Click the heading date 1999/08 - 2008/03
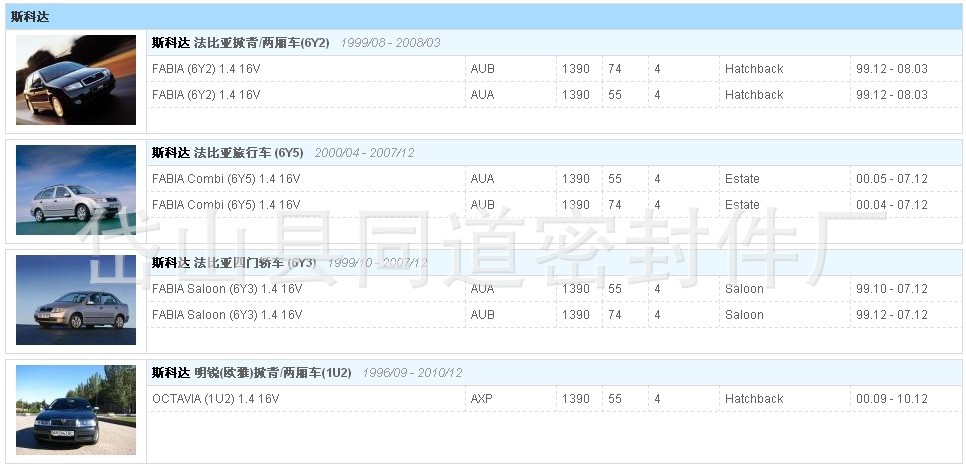 pos(391,43)
